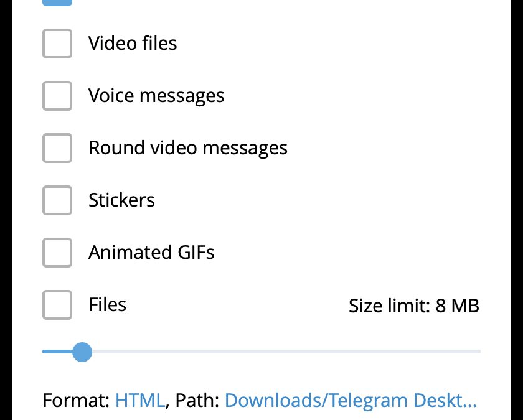
Task: Click the 'Video files' label text
Action: (x=133, y=44)
